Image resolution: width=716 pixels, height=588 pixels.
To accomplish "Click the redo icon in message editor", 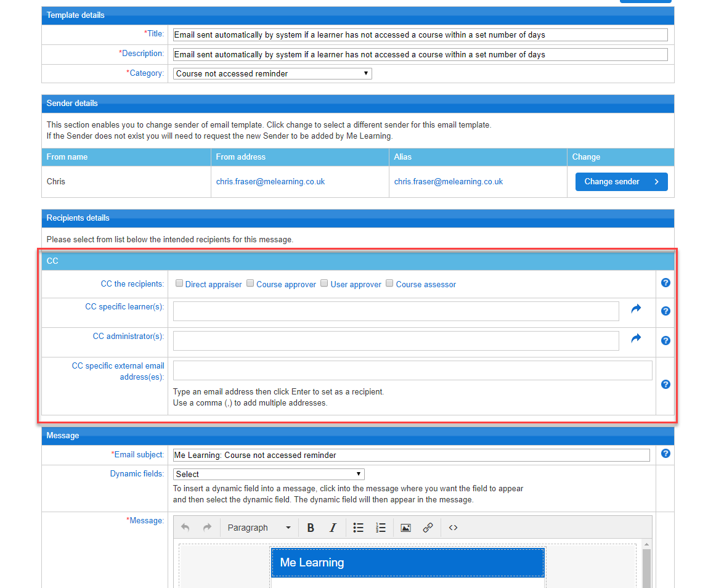I will click(207, 528).
